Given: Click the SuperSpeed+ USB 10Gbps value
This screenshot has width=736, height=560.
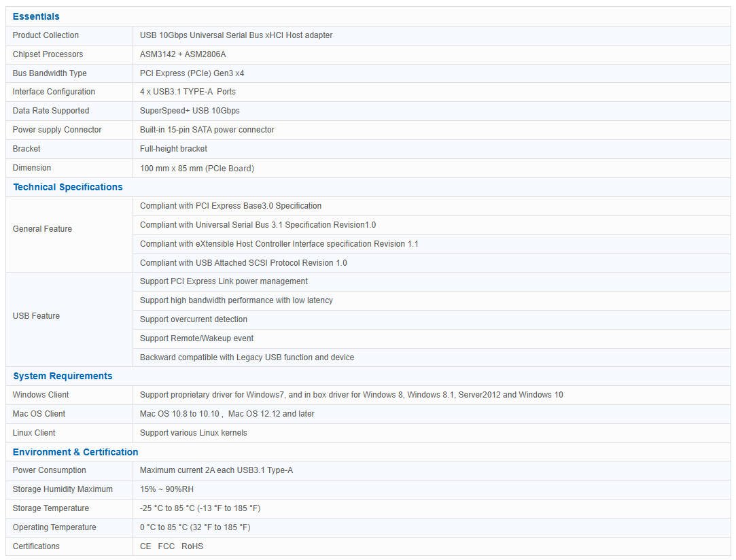Looking at the screenshot, I should click(x=190, y=111).
